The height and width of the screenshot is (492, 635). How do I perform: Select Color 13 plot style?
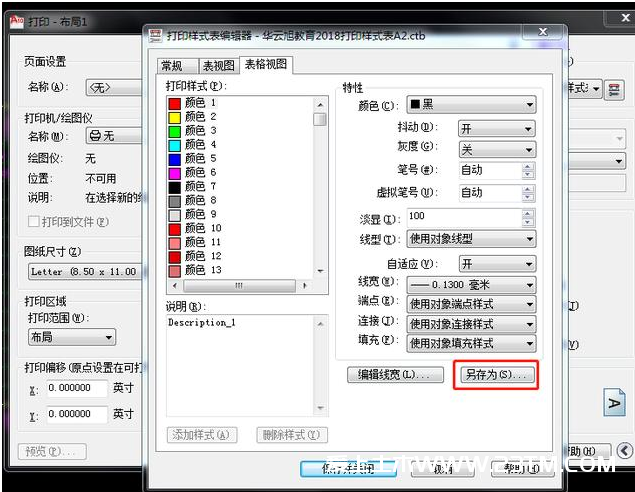click(x=195, y=270)
